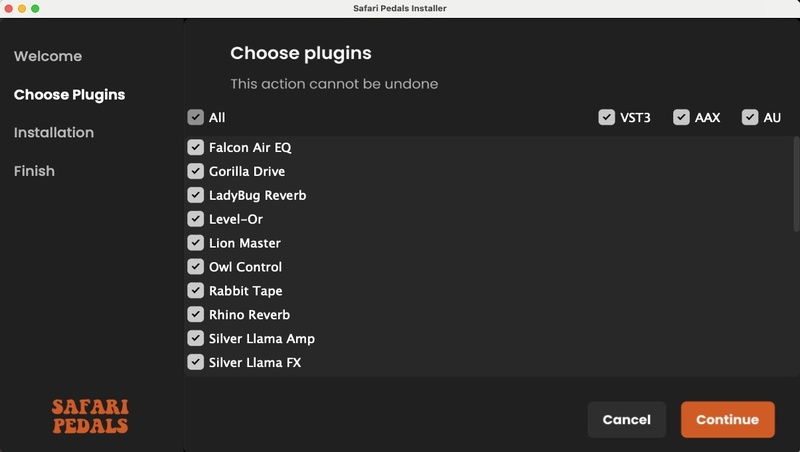The height and width of the screenshot is (452, 800).
Task: Deselect the LadyBug Reverb plugin
Action: 196,196
